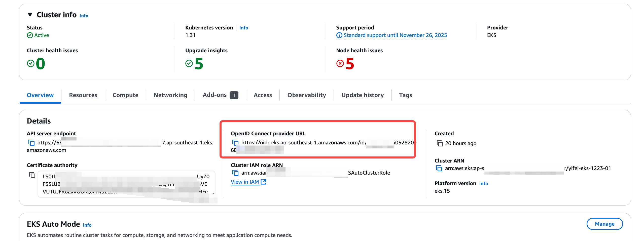Open the Tags tab
This screenshot has height=241, width=644.
point(405,95)
